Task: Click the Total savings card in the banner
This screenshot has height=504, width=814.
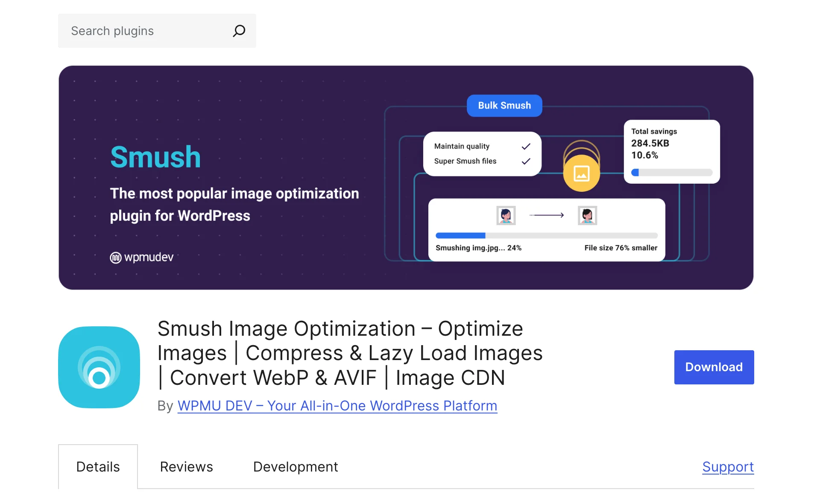Action: click(671, 152)
